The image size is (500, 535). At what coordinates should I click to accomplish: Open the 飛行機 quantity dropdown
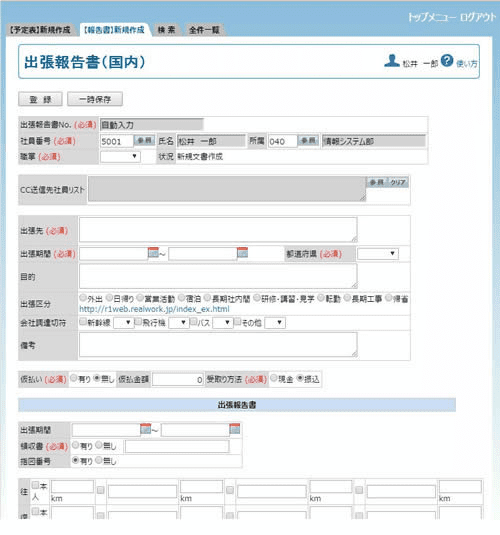(179, 323)
